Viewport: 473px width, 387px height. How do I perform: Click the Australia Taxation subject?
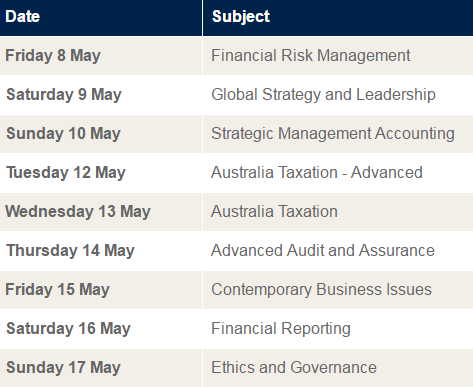[x=274, y=211]
